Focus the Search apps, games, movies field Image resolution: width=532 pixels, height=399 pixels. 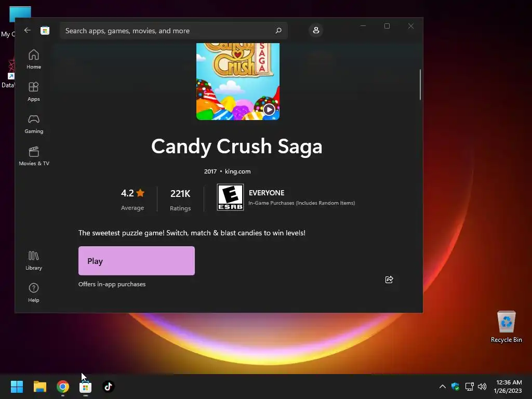coord(174,31)
